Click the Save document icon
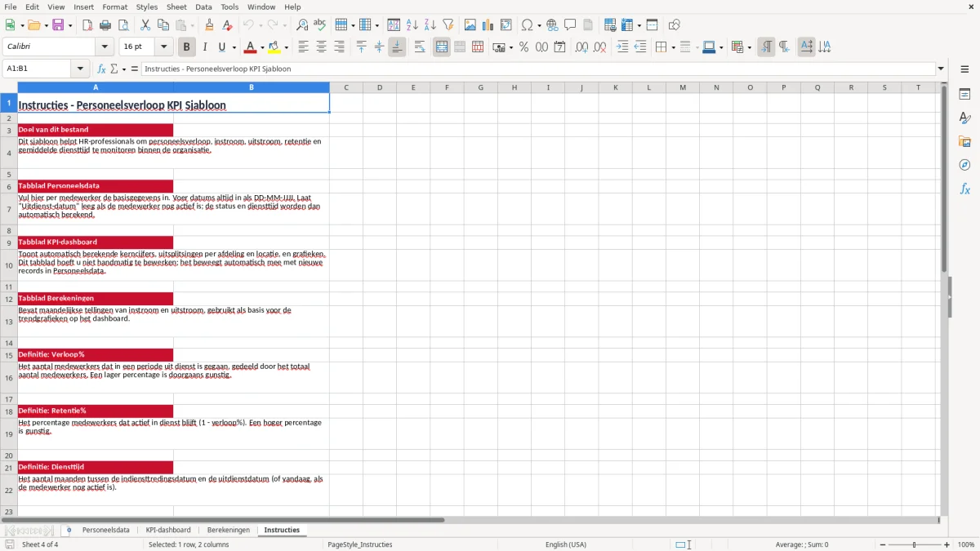Image resolution: width=980 pixels, height=551 pixels. click(58, 25)
